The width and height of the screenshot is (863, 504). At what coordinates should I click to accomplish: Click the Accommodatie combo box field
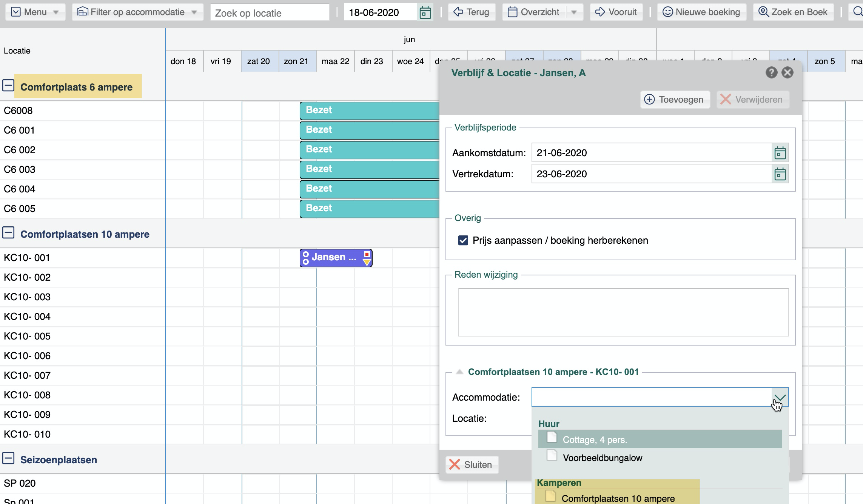pos(652,397)
